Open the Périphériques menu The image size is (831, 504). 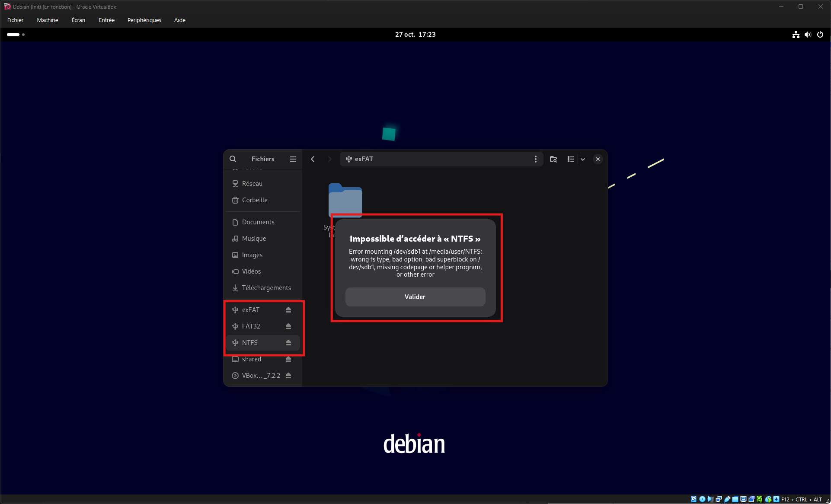(x=144, y=20)
